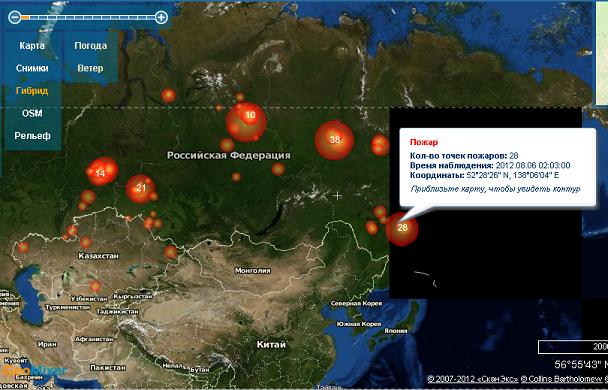The image size is (608, 390).
Task: Switch to the Карта map layer
Action: (32, 46)
